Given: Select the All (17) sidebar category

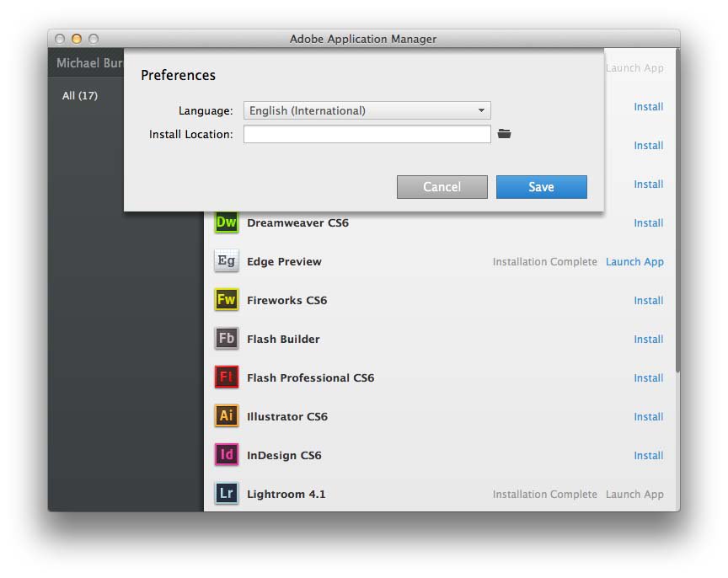Looking at the screenshot, I should point(80,96).
